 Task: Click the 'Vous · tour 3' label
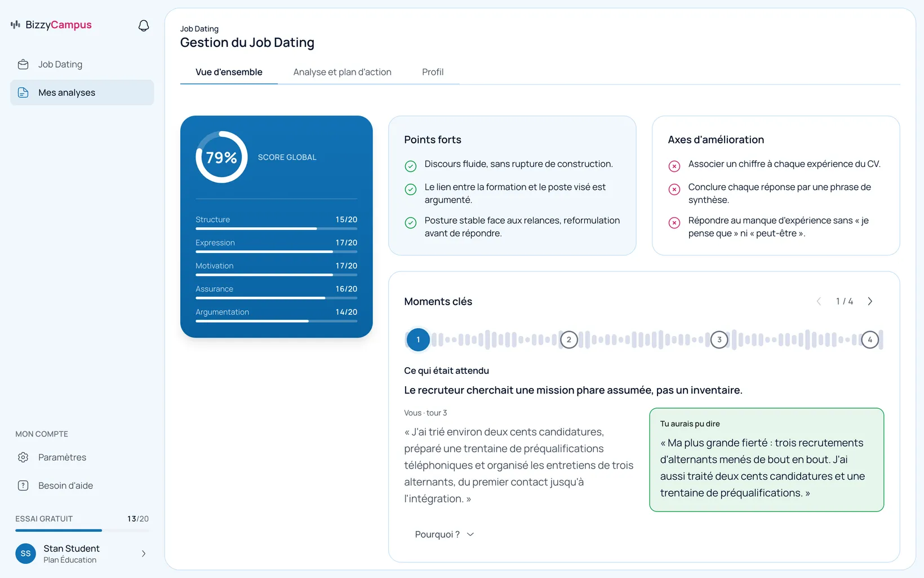[425, 413]
